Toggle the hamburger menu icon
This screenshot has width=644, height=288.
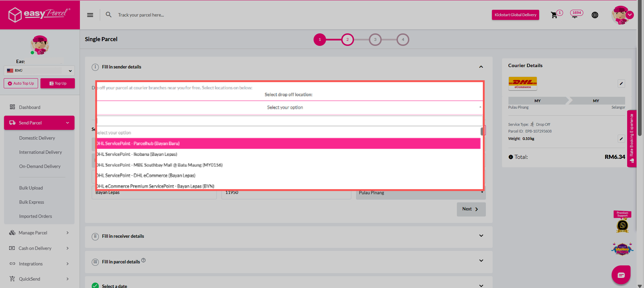point(90,15)
